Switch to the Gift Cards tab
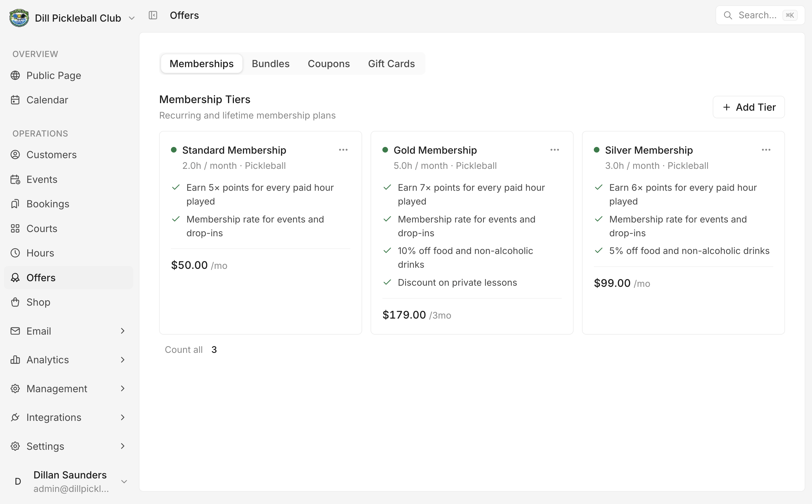The height and width of the screenshot is (504, 812). (x=391, y=64)
